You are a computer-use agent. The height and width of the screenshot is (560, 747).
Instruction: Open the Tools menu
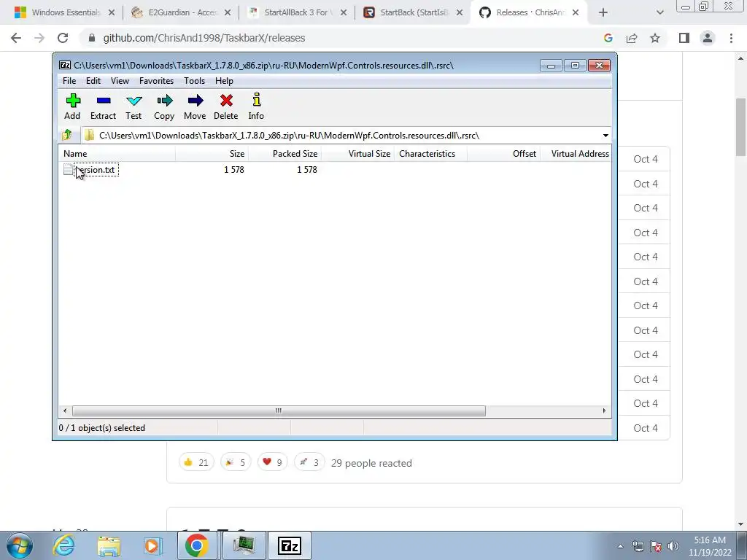click(194, 81)
